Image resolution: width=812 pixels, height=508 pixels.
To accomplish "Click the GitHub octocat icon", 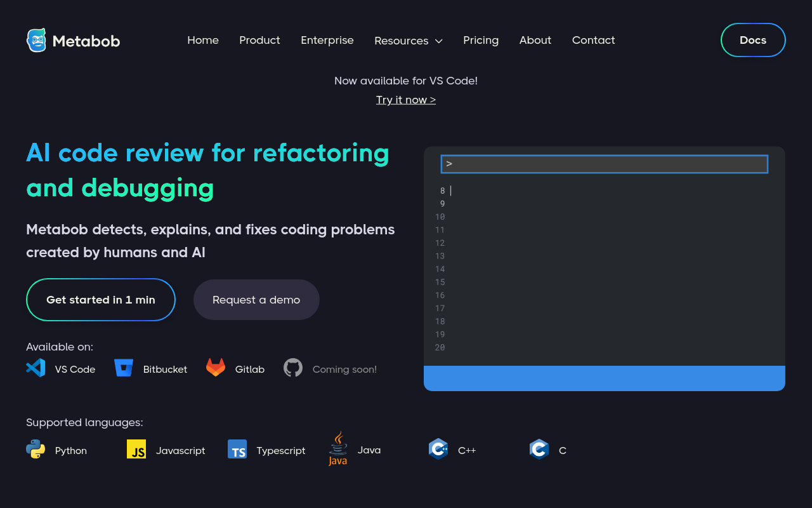I will tap(293, 368).
